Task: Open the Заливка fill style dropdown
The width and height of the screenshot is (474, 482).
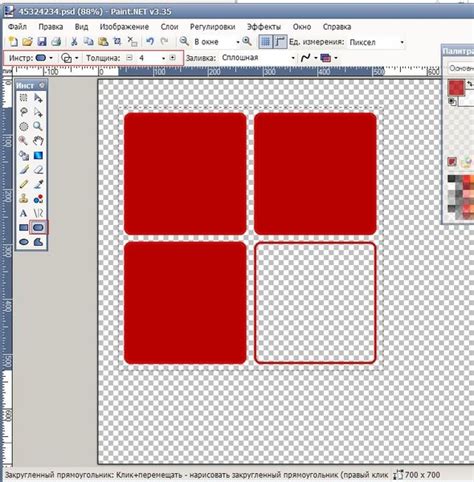Action: pos(258,58)
